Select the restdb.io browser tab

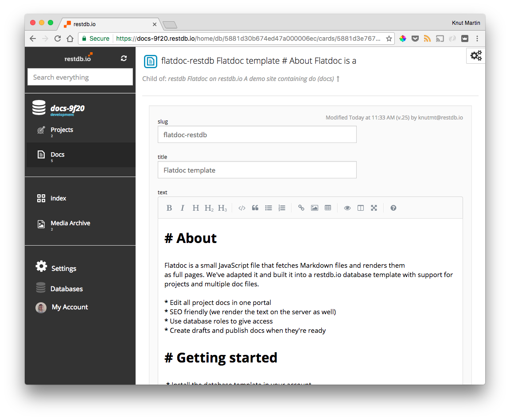tap(109, 24)
